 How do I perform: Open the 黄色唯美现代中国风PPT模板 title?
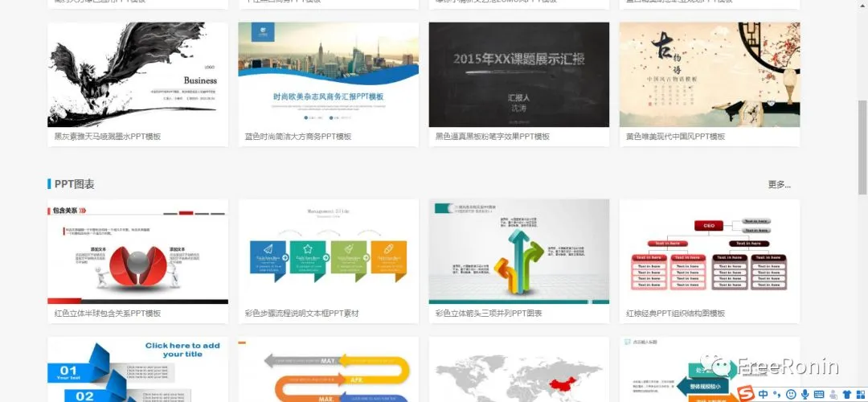(675, 136)
